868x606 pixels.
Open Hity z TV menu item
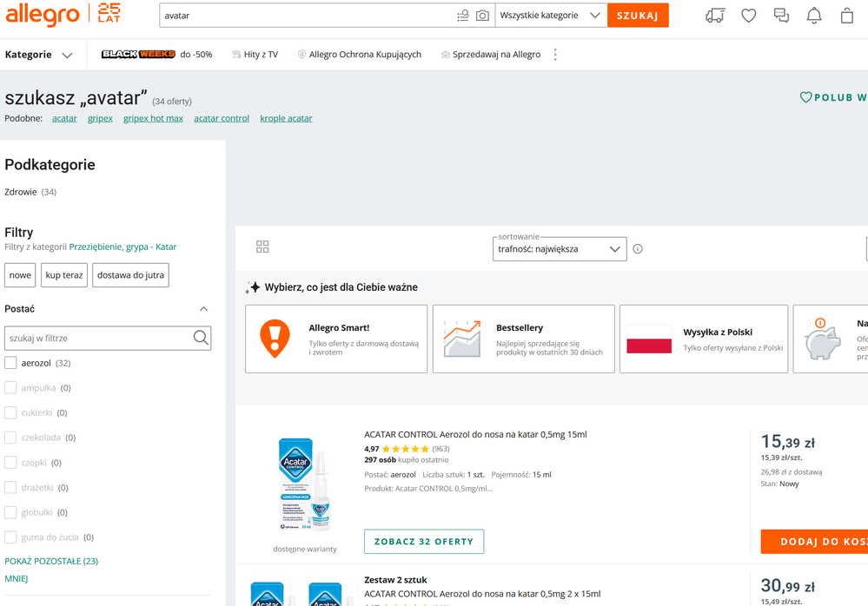(255, 55)
